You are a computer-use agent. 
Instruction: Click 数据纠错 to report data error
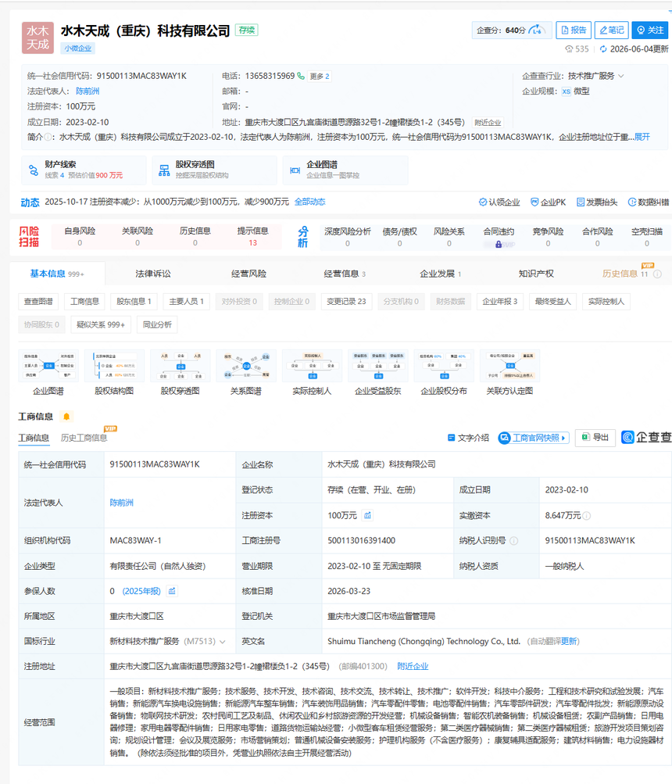click(649, 202)
